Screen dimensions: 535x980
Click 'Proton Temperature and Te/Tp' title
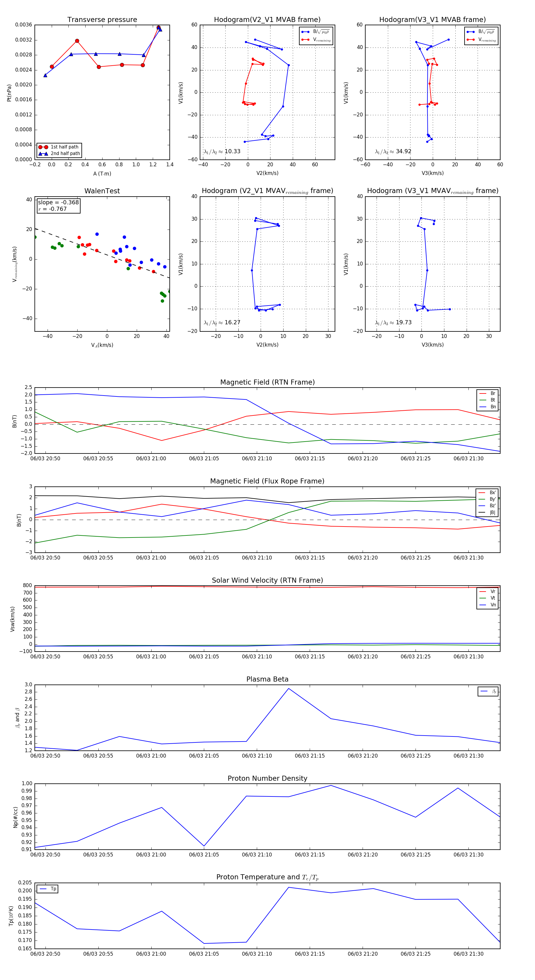[x=267, y=877]
